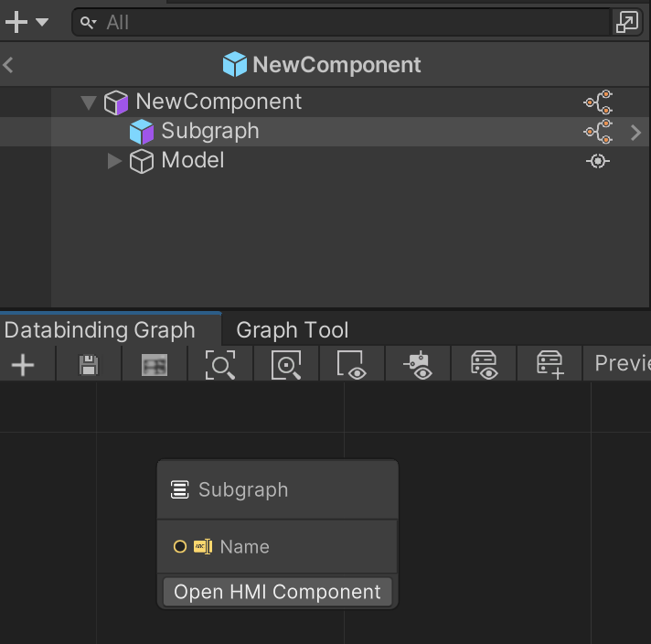Collapse the NewComponent tree node
The image size is (651, 644).
pyautogui.click(x=88, y=102)
